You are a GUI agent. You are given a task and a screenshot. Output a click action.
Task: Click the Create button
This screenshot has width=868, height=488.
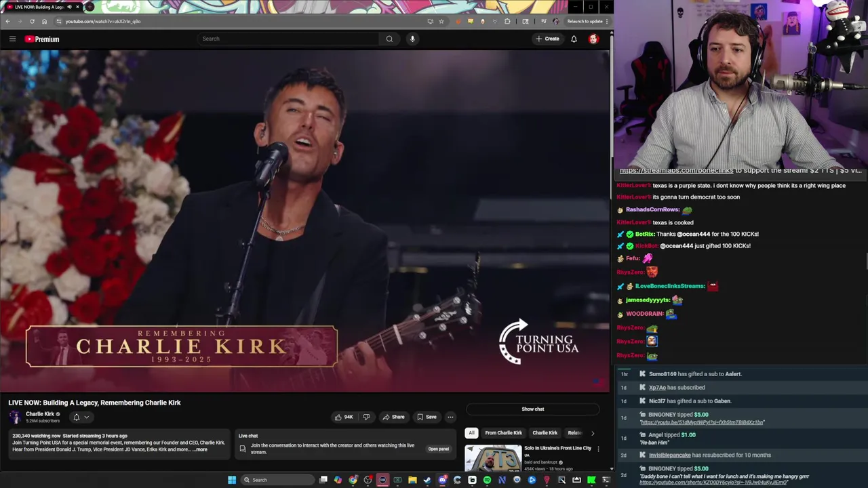click(547, 39)
